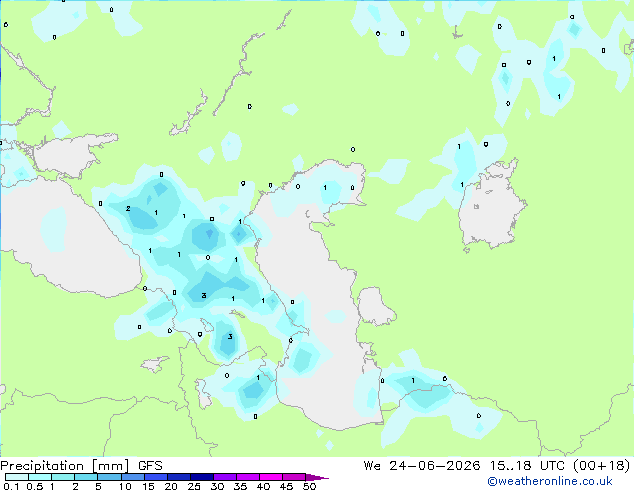Click the arrow tip beyond 50 on legend
Viewport: 634px width, 490px height.
coord(317,477)
